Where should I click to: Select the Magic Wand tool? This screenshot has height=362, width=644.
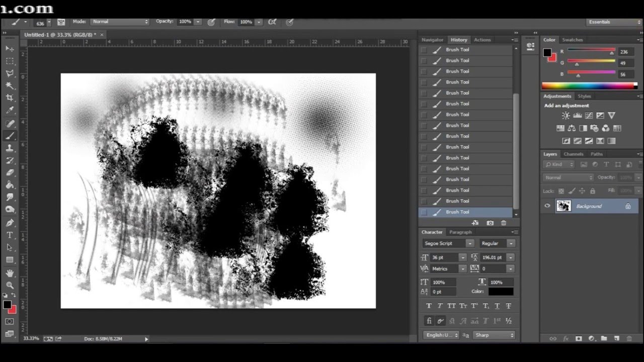[x=10, y=86]
